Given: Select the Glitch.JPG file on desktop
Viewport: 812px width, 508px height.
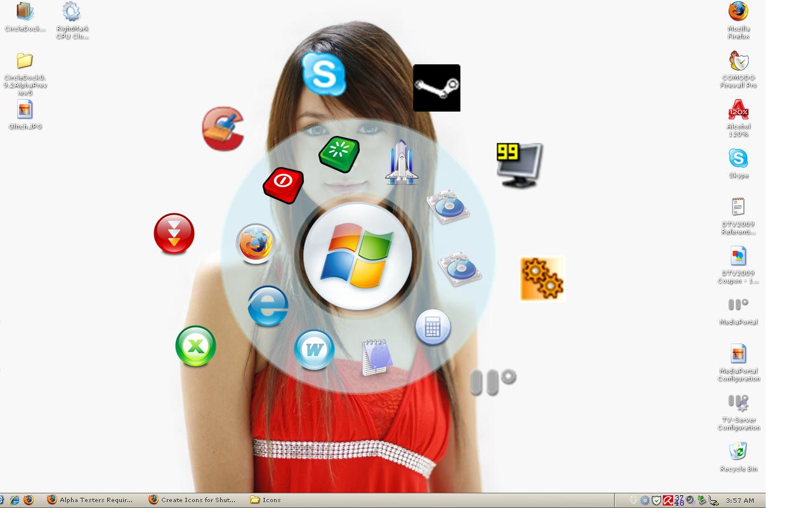Looking at the screenshot, I should 25,115.
